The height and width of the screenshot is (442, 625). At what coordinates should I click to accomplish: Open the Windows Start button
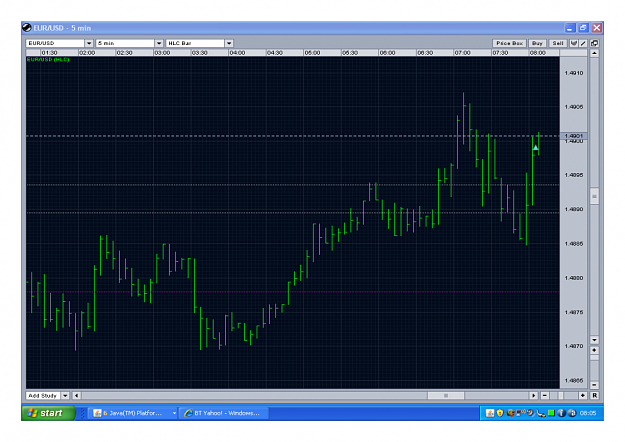[x=48, y=413]
